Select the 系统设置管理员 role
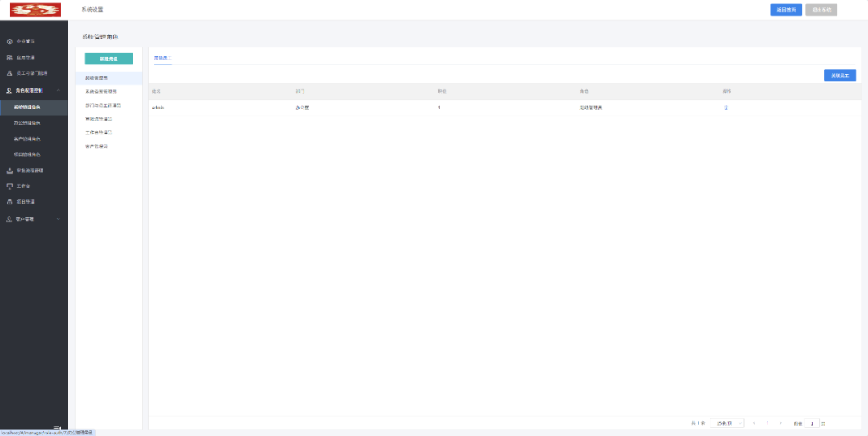Screen dimensions: 868x436 click(108, 92)
